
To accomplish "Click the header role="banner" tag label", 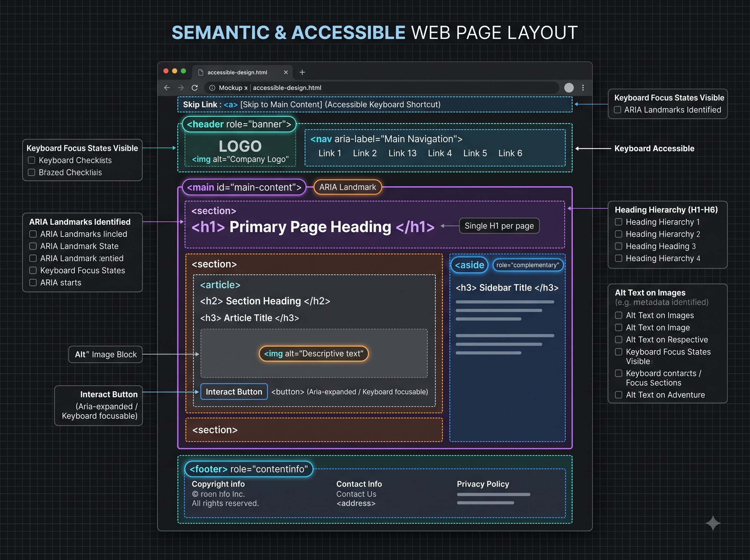I will (x=239, y=124).
